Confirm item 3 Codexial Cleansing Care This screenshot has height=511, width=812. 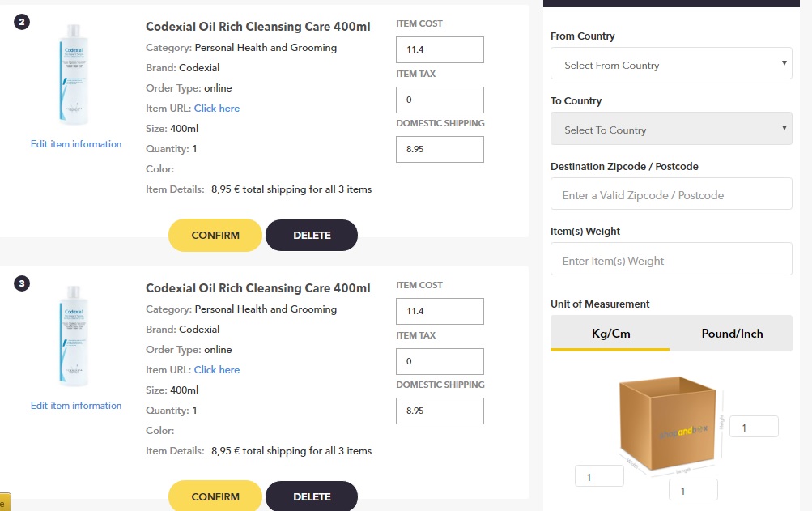coord(215,496)
